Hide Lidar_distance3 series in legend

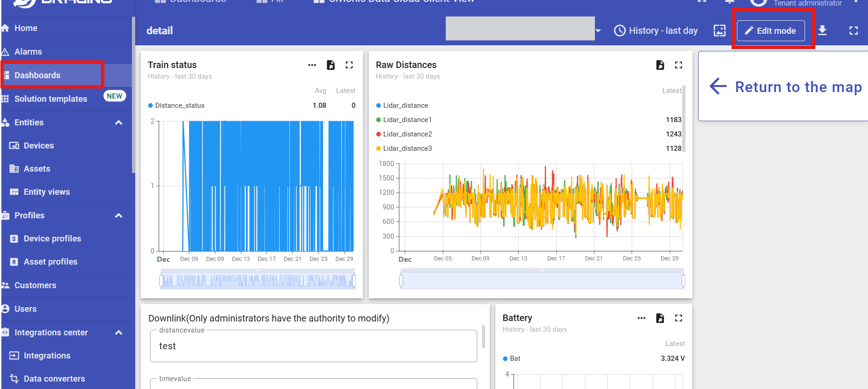[x=407, y=148]
